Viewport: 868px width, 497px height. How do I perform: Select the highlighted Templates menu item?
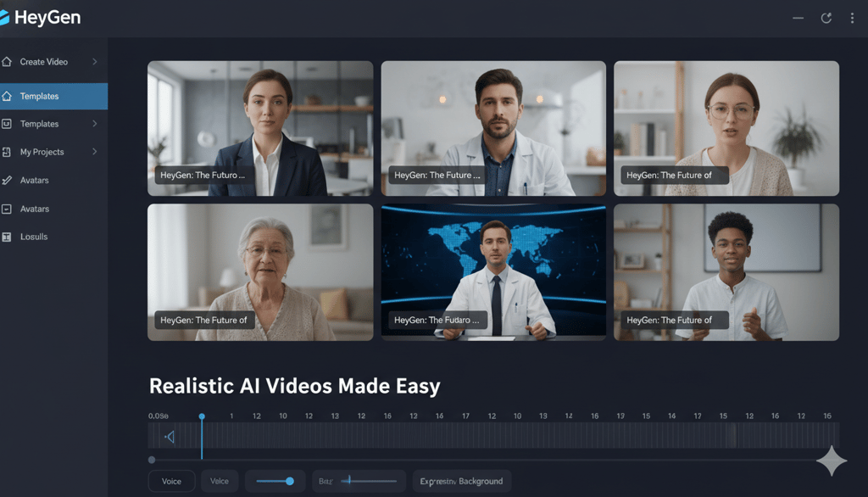[x=53, y=97]
